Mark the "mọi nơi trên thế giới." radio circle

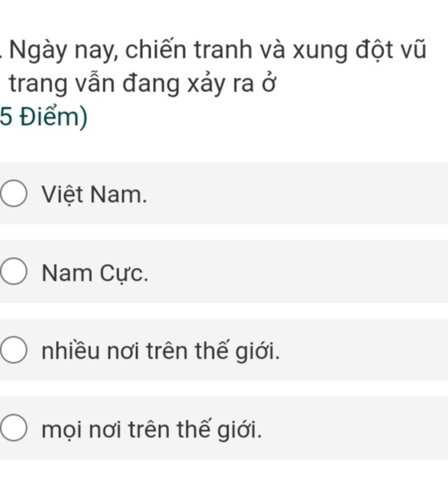pos(14,428)
